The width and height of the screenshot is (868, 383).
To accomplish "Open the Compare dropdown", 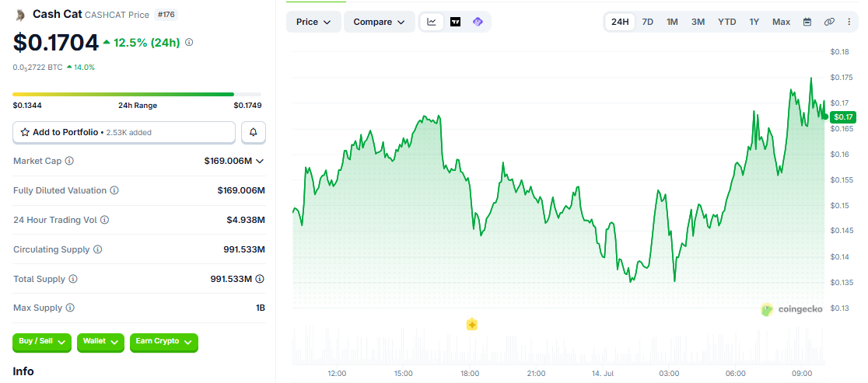I will [380, 22].
